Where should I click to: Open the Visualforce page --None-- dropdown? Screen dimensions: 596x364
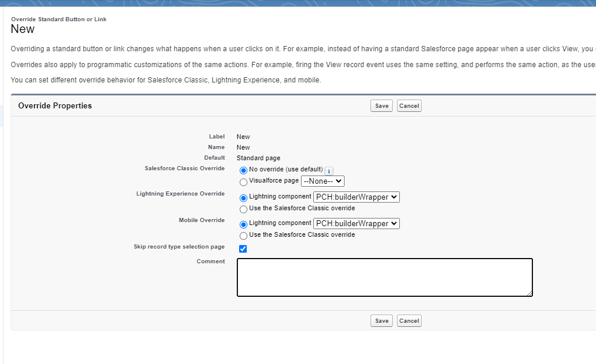click(322, 181)
